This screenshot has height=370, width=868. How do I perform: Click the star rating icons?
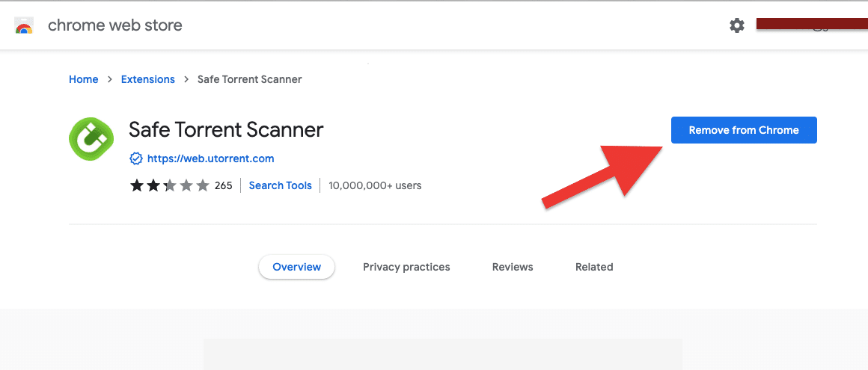coord(169,185)
